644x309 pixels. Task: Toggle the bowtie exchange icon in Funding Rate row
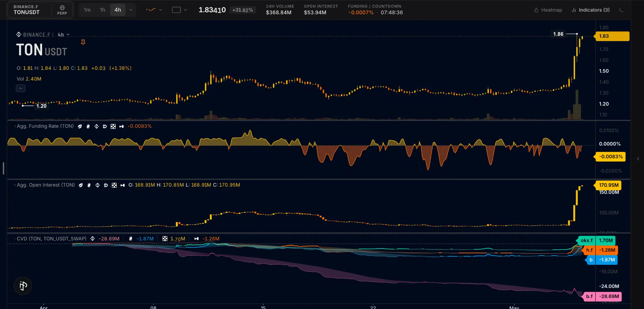(x=121, y=126)
